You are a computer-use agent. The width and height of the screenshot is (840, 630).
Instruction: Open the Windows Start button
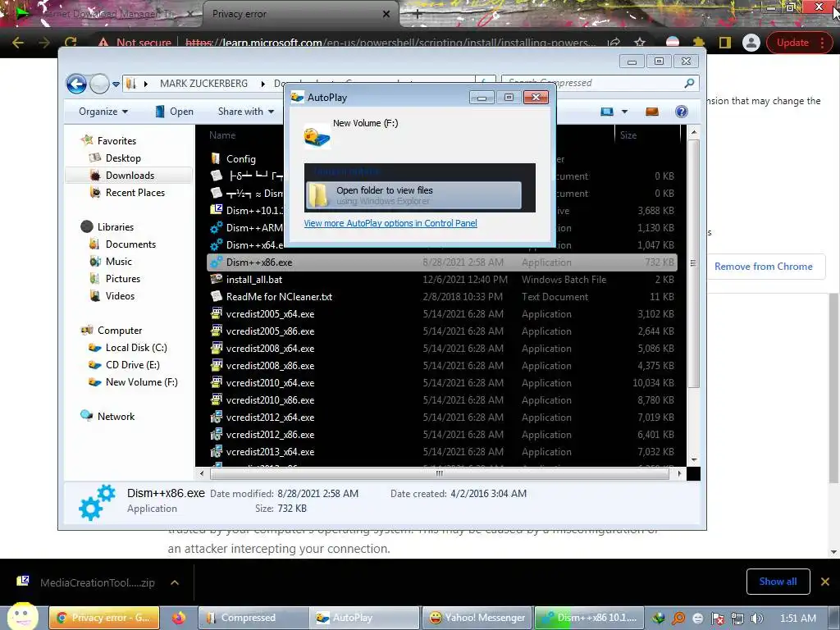click(22, 617)
